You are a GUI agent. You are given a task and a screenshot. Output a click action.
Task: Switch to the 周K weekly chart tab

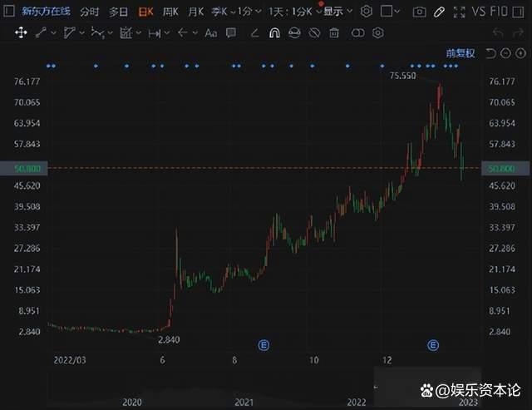coord(170,12)
